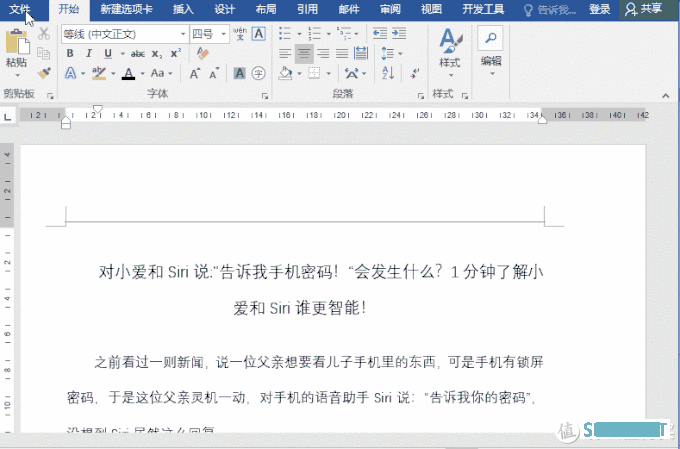Viewport: 680px width, 449px height.
Task: Insert enclosed character (circled 字) icon
Action: pyautogui.click(x=258, y=73)
